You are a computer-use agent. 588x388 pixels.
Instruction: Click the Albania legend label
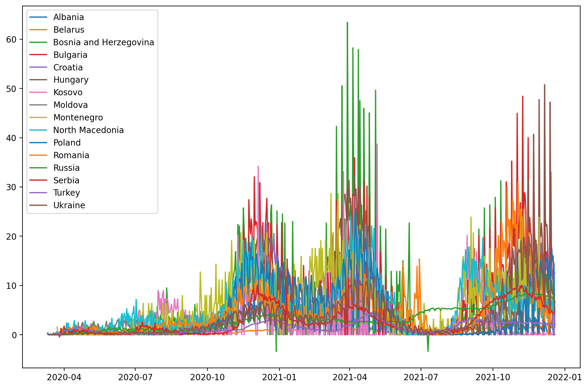point(69,17)
